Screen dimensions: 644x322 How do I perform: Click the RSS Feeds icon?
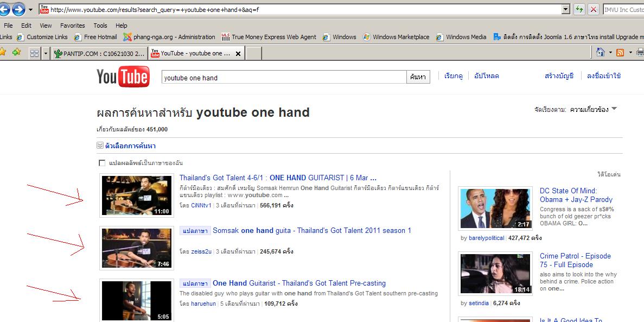[620, 52]
